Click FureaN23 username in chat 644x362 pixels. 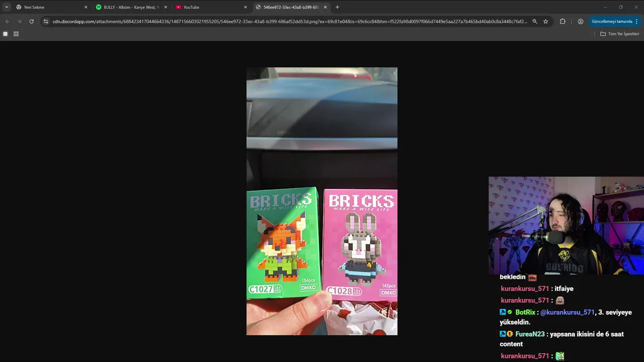[530, 334]
